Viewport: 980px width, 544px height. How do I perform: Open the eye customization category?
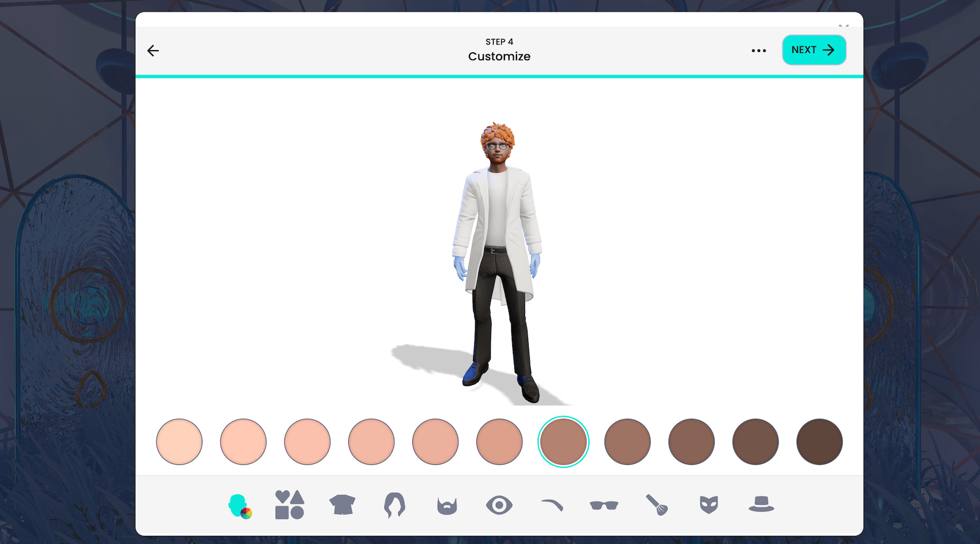[x=499, y=506]
